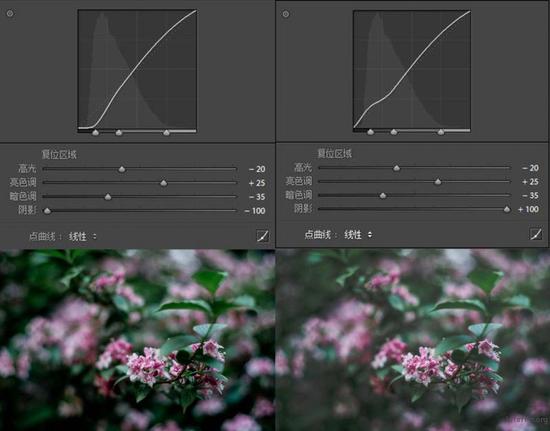Click the 暗色调 slider handle in left panel
The image size is (550, 431).
(x=108, y=197)
